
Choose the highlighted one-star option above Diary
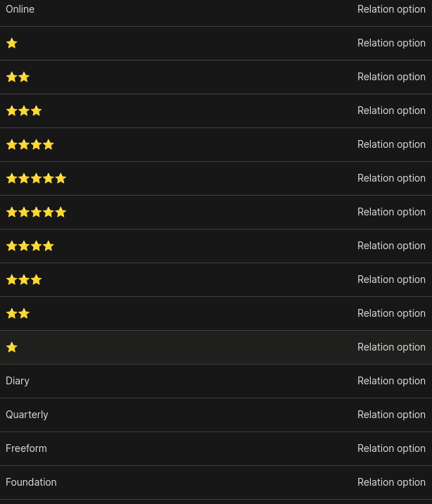point(216,347)
